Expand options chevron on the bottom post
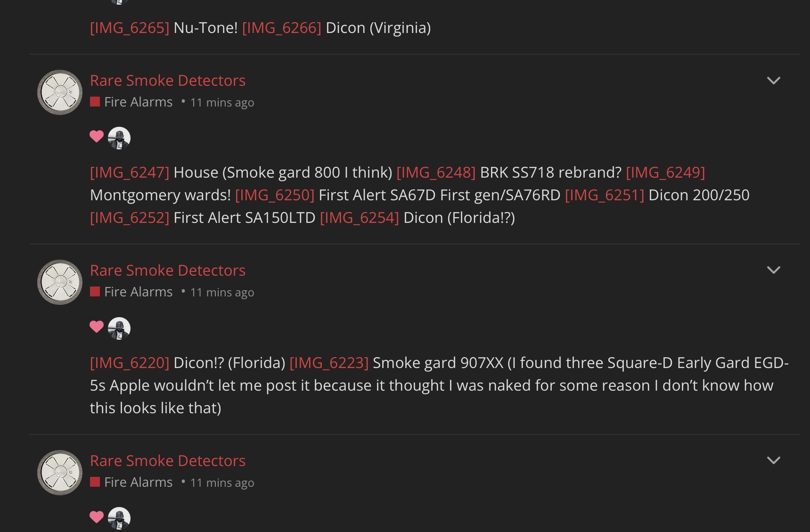The height and width of the screenshot is (532, 810). pyautogui.click(x=773, y=460)
